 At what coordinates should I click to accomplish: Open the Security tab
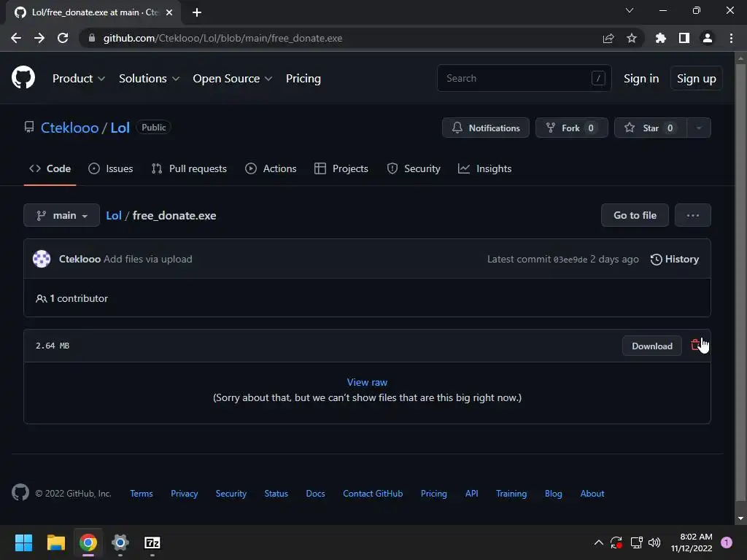414,168
